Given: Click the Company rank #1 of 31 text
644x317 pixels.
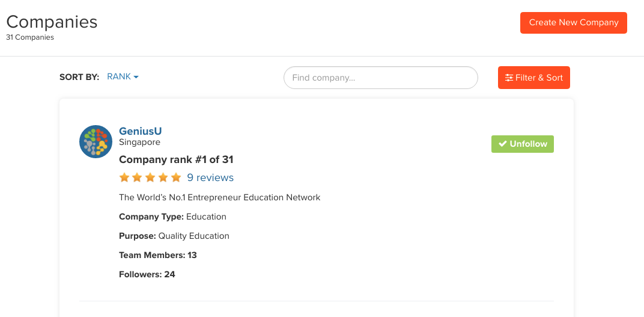Looking at the screenshot, I should [x=176, y=159].
